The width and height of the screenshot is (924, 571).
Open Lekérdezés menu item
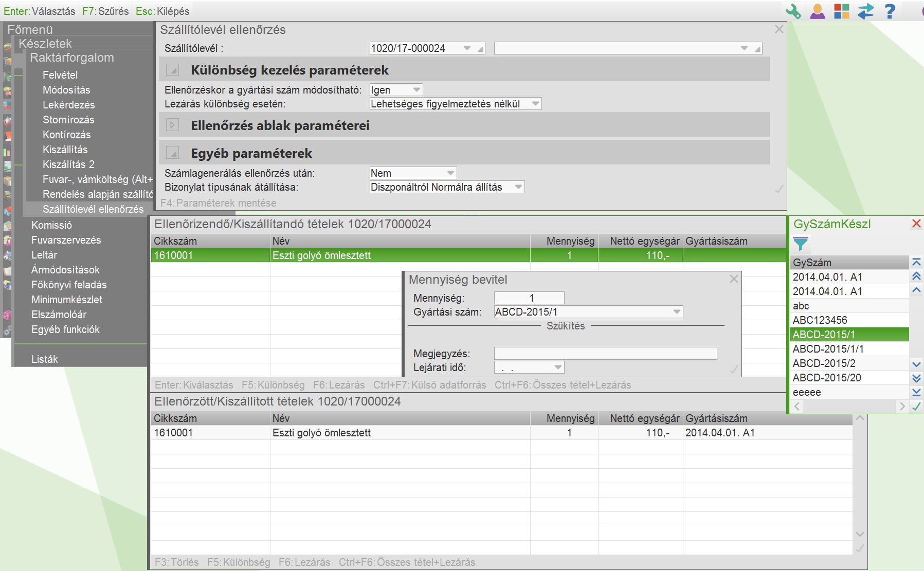(x=69, y=105)
